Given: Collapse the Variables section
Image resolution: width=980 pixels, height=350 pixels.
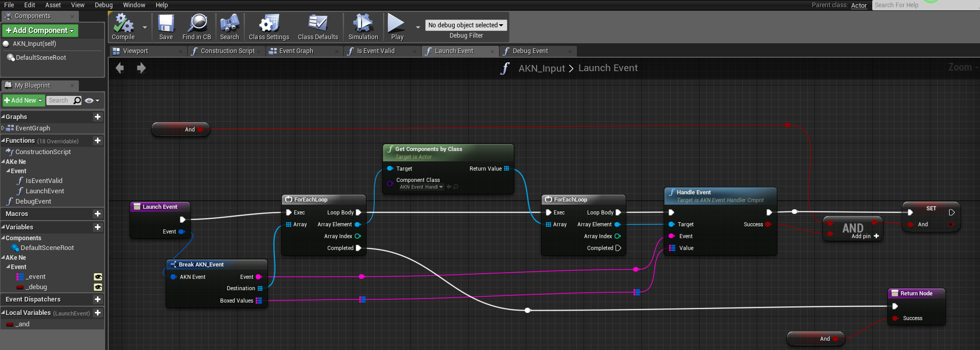Looking at the screenshot, I should pos(3,227).
